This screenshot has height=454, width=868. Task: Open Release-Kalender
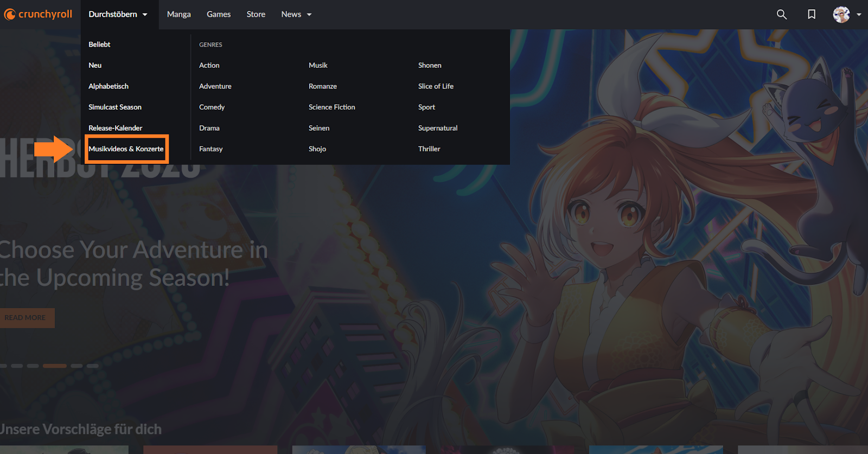116,128
